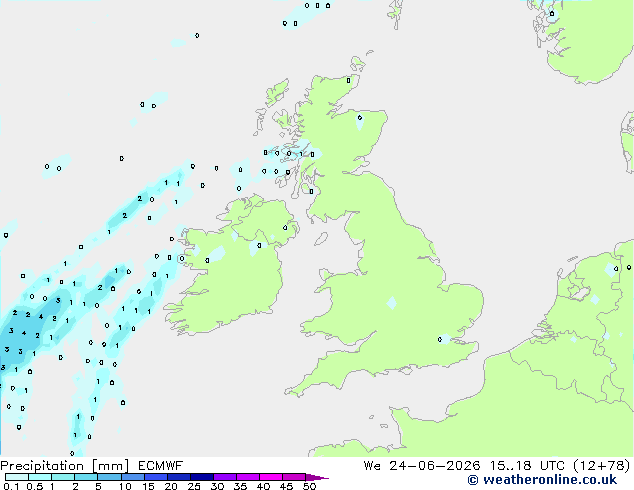Click the 0.5–1 mm legend color box
This screenshot has height=490, width=634.
coord(40,477)
